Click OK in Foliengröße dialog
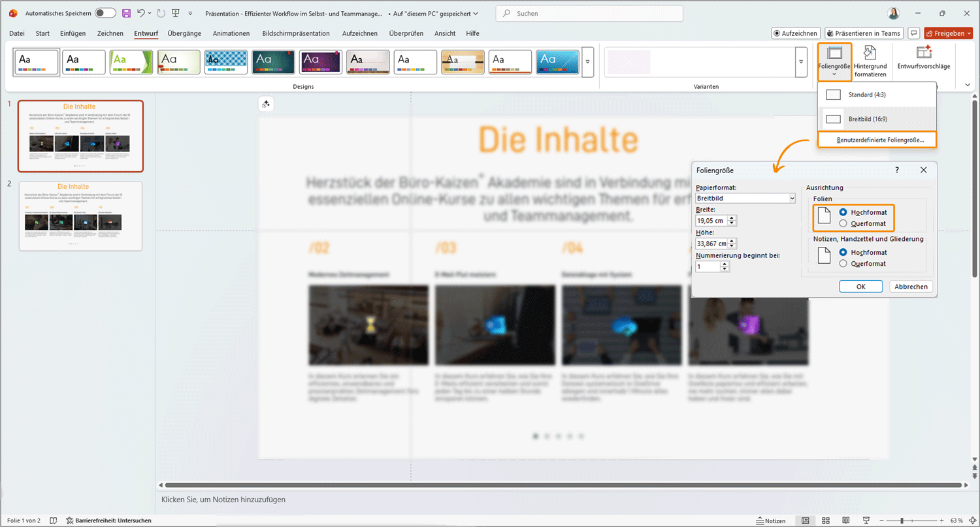Image resolution: width=980 pixels, height=527 pixels. coord(860,287)
